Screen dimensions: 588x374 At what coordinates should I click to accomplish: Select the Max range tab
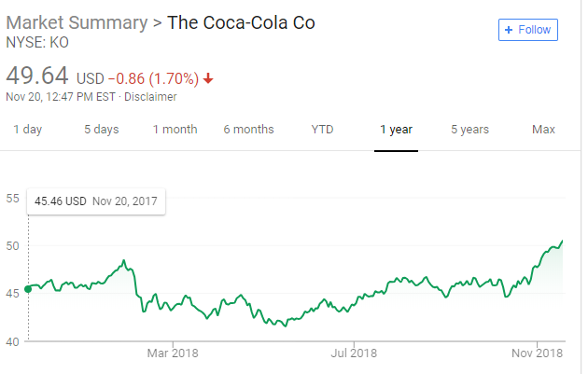pos(543,130)
